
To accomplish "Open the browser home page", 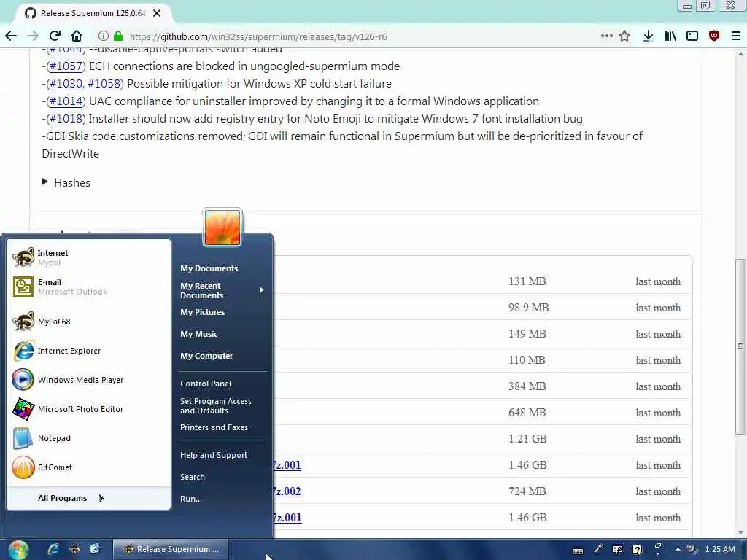I will (76, 36).
